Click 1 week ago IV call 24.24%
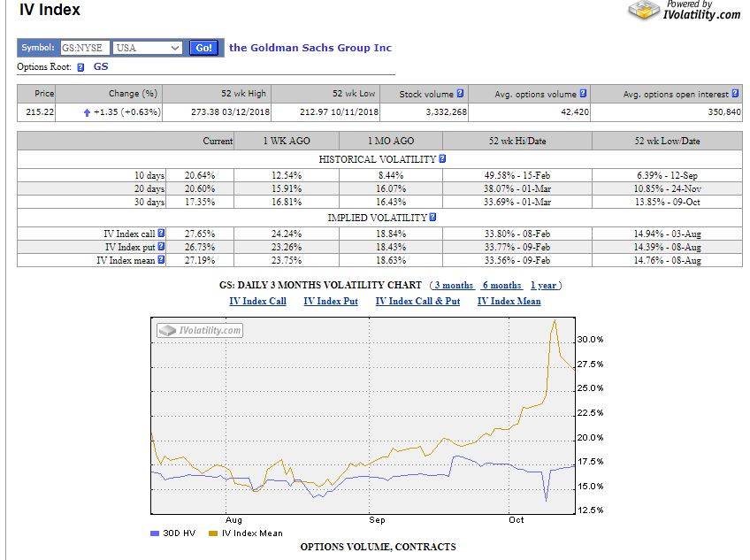This screenshot has height=560, width=750. coord(287,234)
